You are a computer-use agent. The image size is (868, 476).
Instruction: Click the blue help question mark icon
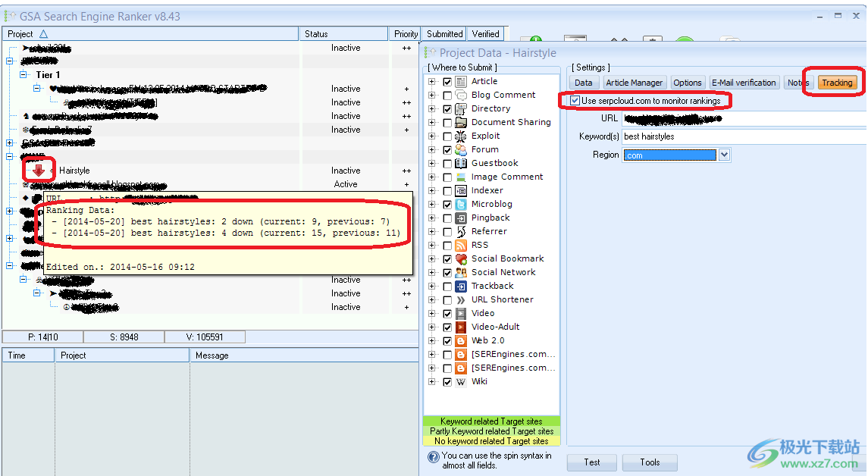pyautogui.click(x=434, y=457)
